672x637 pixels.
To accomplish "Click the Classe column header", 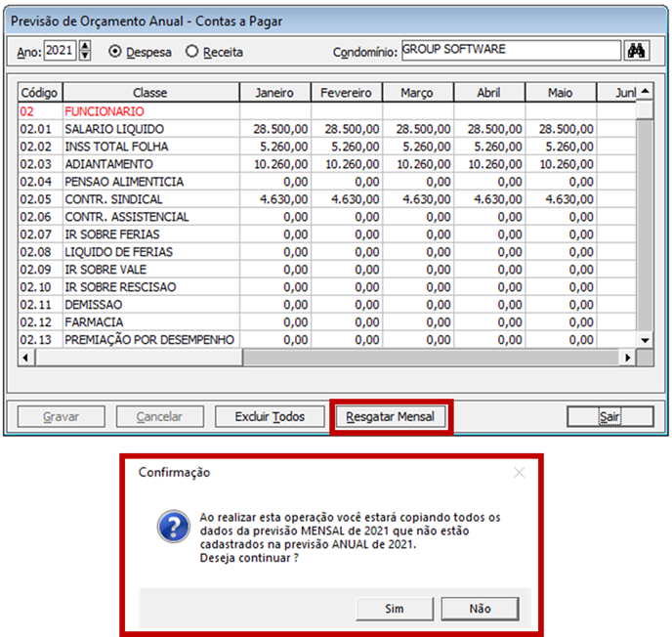I will tap(150, 93).
